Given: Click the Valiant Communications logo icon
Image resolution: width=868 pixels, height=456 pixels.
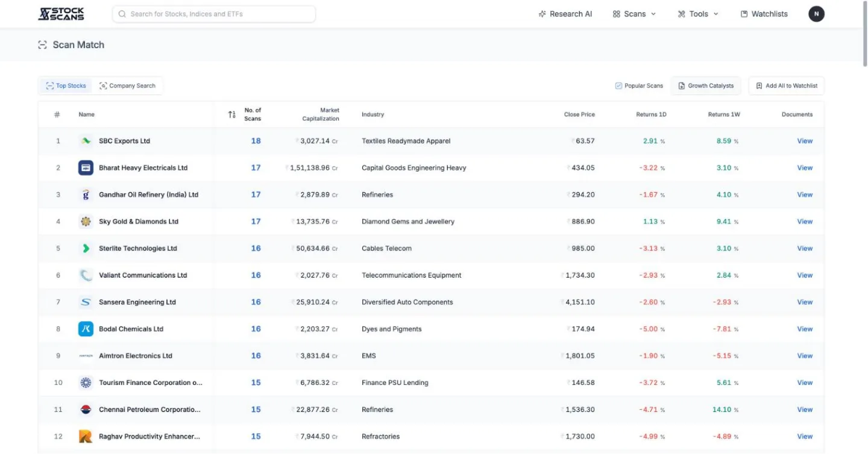Looking at the screenshot, I should tap(86, 275).
